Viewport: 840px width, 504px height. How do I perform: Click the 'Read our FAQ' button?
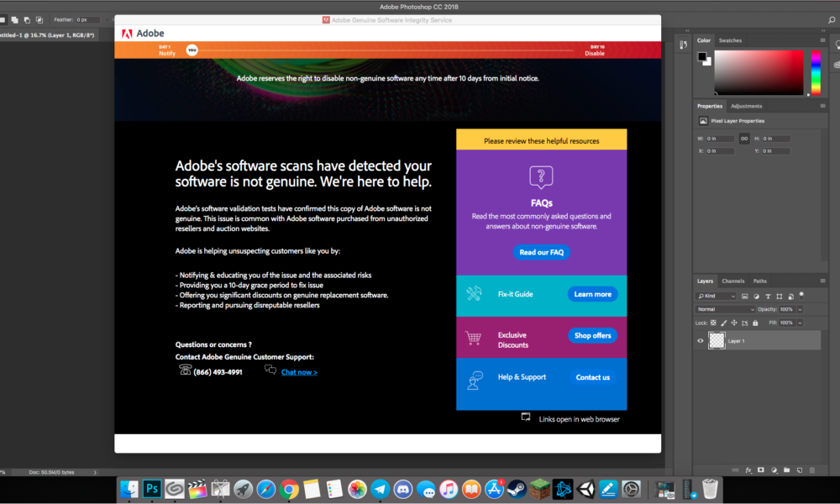tap(542, 252)
